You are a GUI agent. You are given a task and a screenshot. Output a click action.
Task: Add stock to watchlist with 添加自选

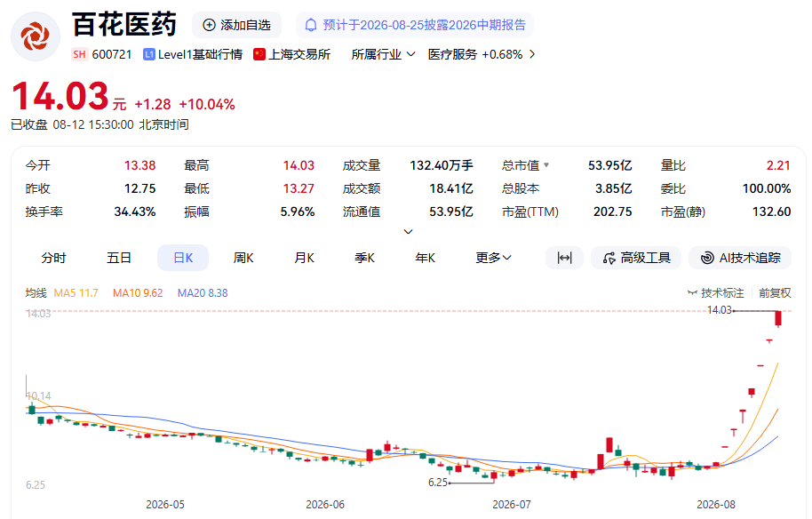[236, 25]
